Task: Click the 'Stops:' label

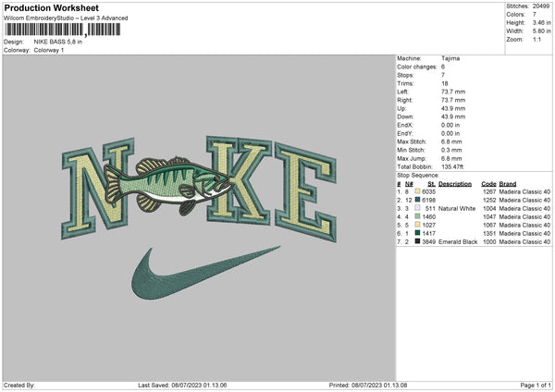Action: pos(406,76)
